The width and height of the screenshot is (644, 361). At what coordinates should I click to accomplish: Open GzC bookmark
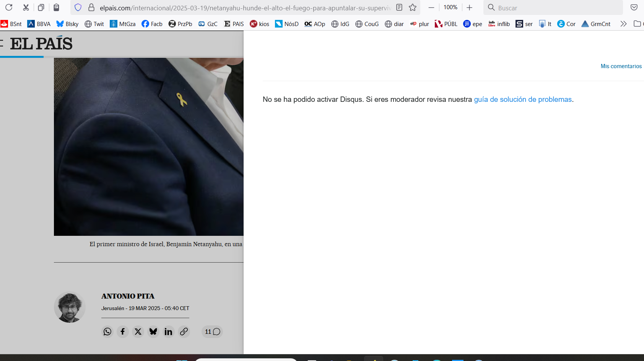coord(208,24)
